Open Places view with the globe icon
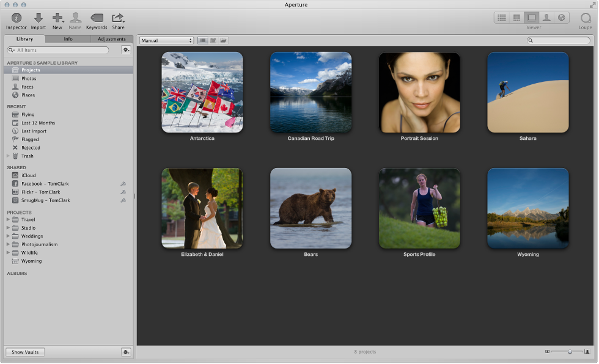The height and width of the screenshot is (364, 599). coord(562,17)
